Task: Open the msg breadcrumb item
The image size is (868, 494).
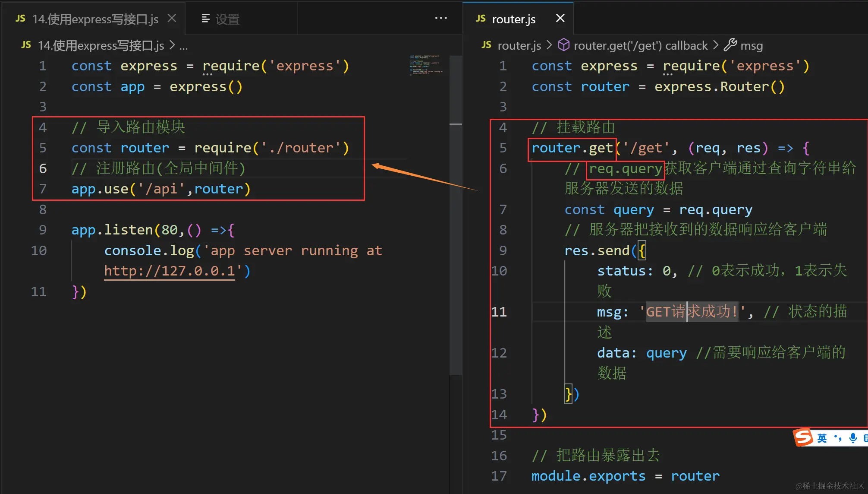Action: click(x=752, y=45)
